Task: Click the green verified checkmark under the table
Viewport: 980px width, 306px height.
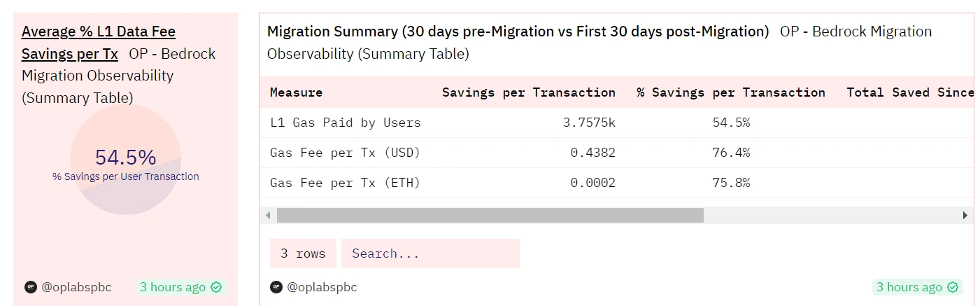Action: pos(953,287)
